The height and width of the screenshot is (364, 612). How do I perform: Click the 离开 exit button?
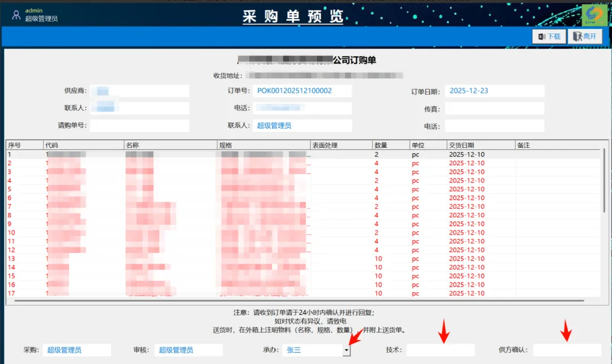pyautogui.click(x=585, y=37)
